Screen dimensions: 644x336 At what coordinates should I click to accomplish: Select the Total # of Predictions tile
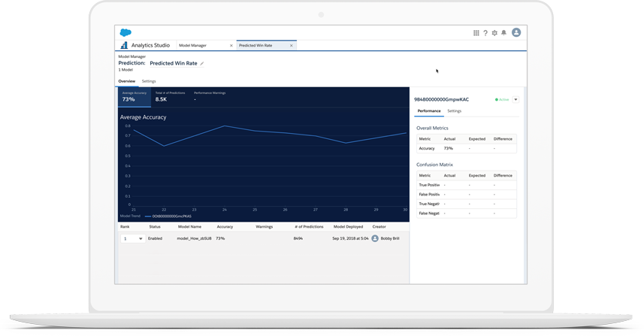coord(170,97)
